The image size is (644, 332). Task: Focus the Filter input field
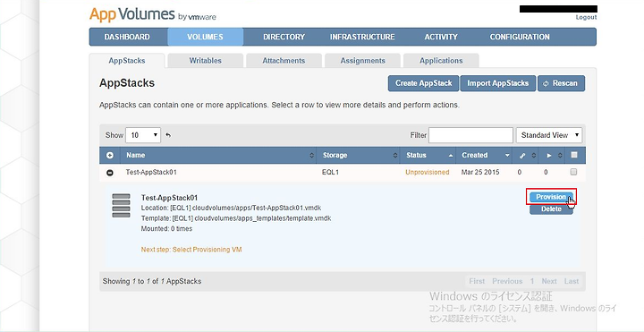pyautogui.click(x=470, y=135)
